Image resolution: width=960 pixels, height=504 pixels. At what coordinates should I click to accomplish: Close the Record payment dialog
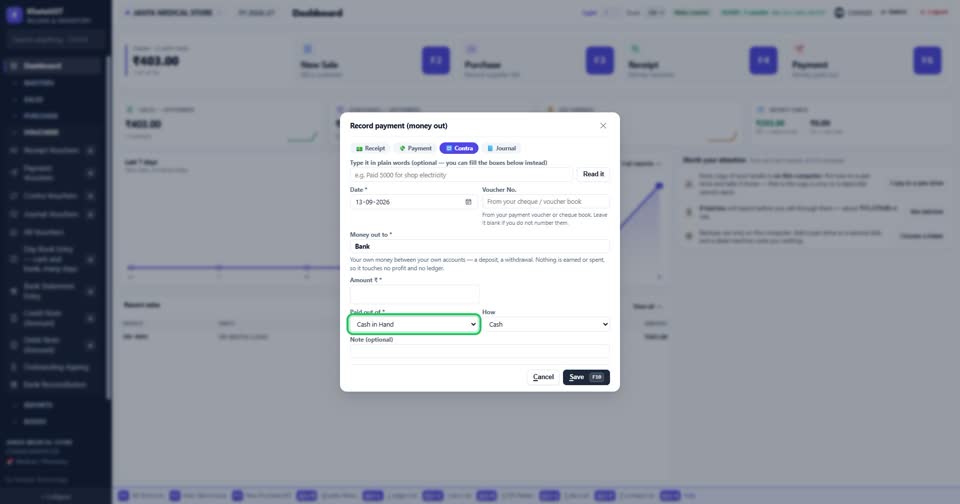pos(603,126)
